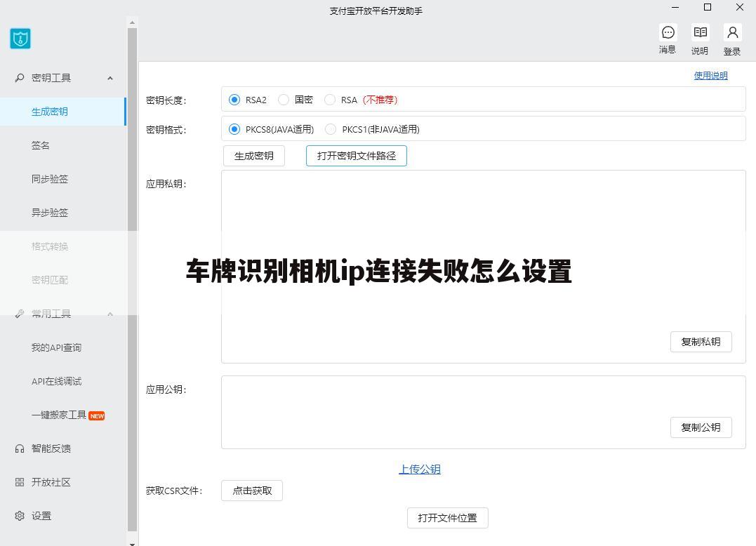Image resolution: width=756 pixels, height=546 pixels.
Task: Open 生成密钥 in the sidebar
Action: pos(62,112)
